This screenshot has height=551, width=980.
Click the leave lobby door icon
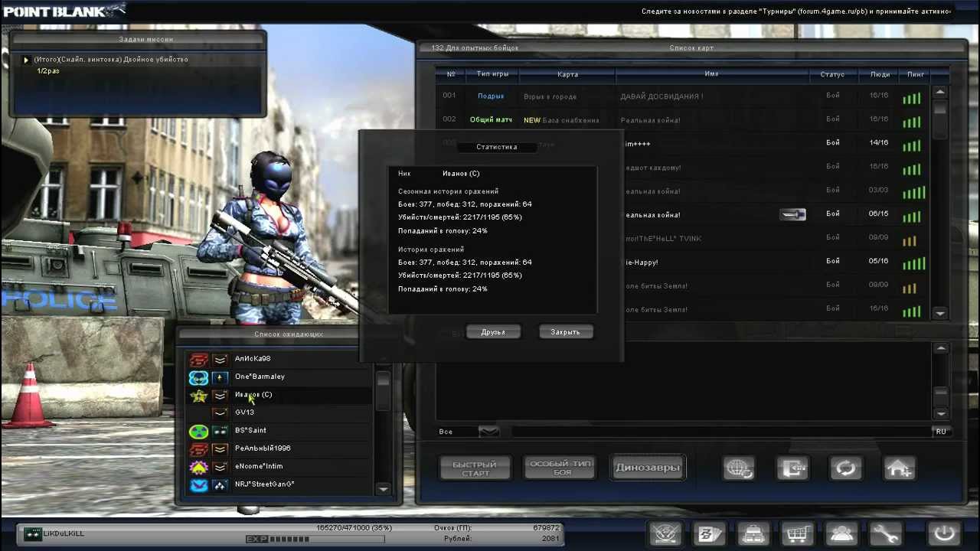792,468
